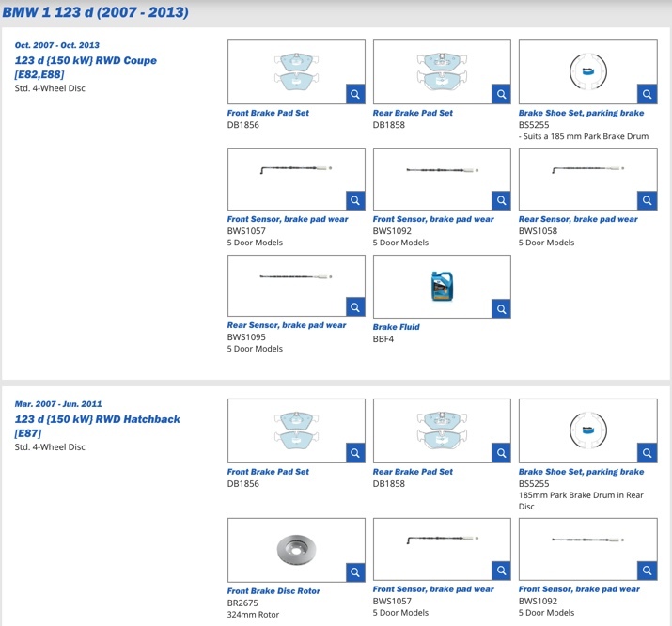
Task: Click the Hatchback front brake pad thumbnail
Action: [x=296, y=430]
